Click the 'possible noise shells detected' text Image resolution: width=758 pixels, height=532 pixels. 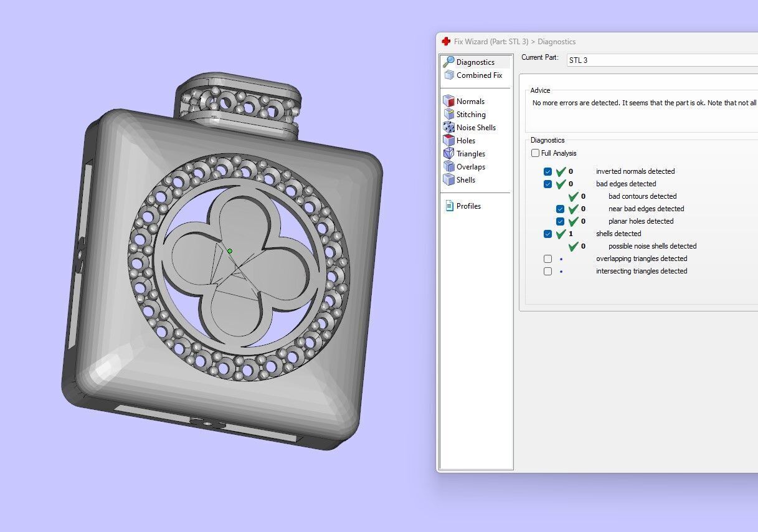pos(652,246)
